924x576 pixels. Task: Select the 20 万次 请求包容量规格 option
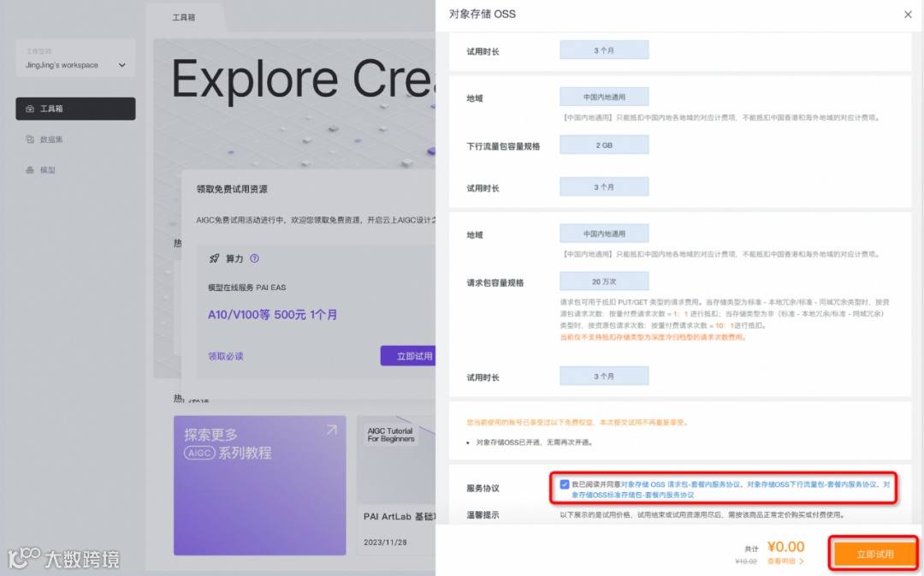coord(604,282)
